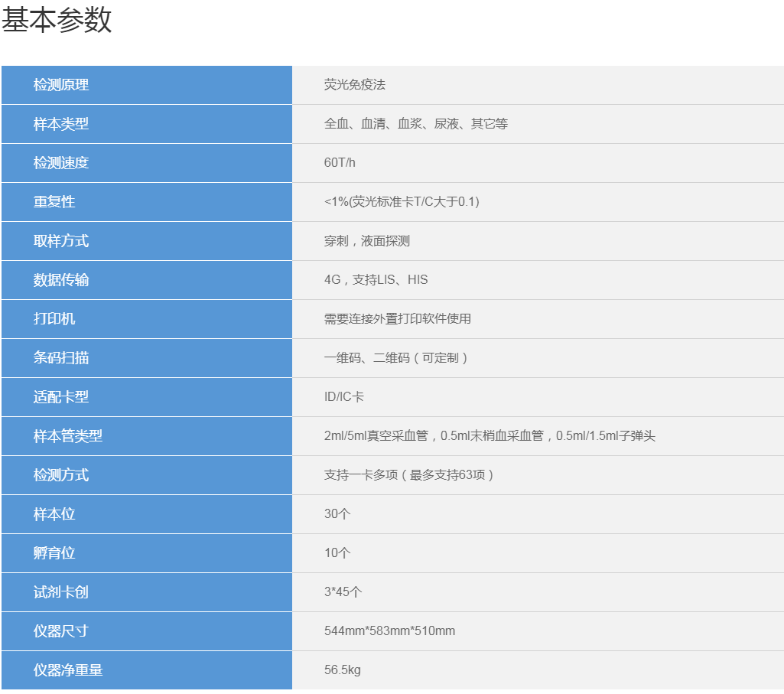Select the 样本类型 row label
The width and height of the screenshot is (784, 694).
point(147,124)
